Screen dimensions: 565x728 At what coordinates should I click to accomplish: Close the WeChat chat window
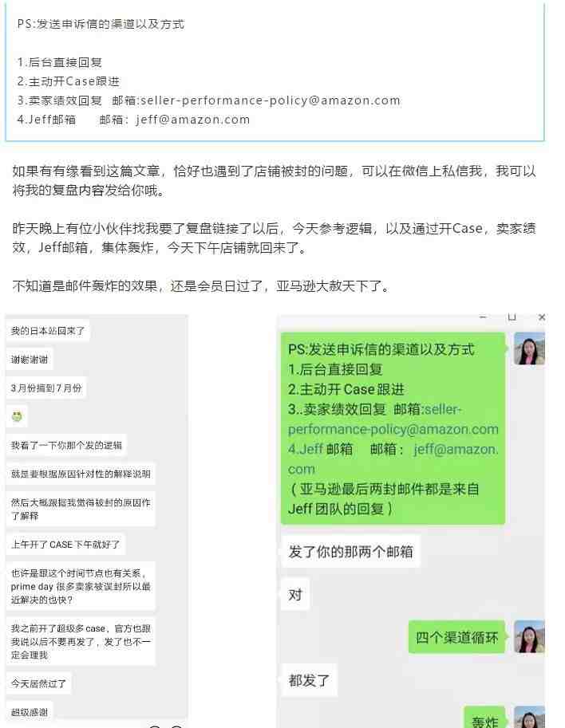[x=542, y=317]
